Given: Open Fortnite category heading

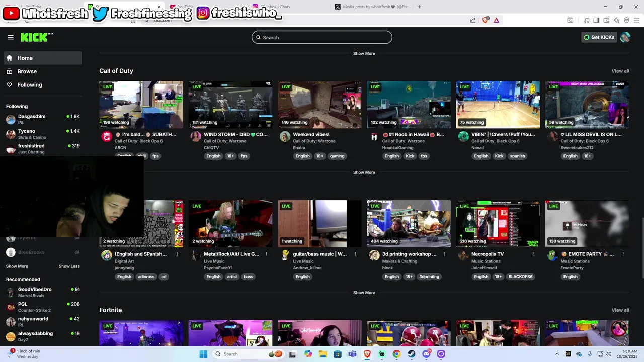Looking at the screenshot, I should point(111,310).
